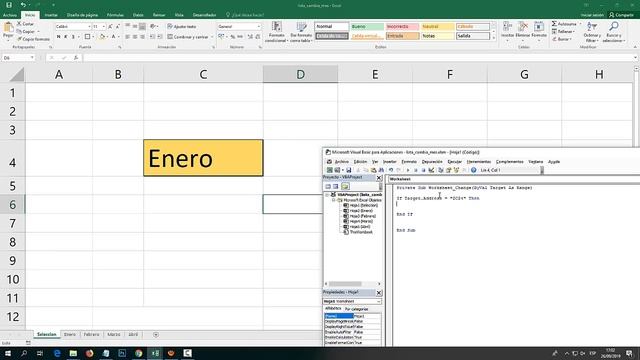
Task: Click the percent style icon
Action: pyautogui.click(x=233, y=37)
